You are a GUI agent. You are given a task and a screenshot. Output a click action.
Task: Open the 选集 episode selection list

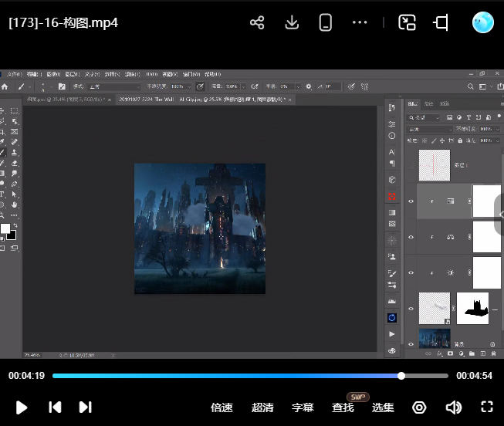click(x=383, y=407)
